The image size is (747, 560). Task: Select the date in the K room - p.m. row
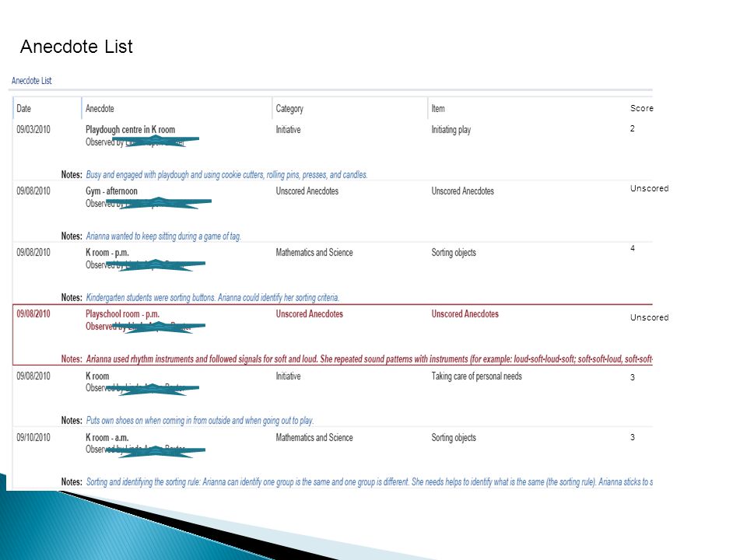pos(33,252)
